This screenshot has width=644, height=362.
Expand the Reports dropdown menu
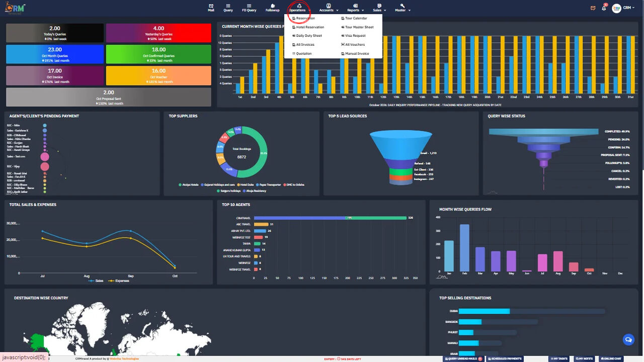355,8
